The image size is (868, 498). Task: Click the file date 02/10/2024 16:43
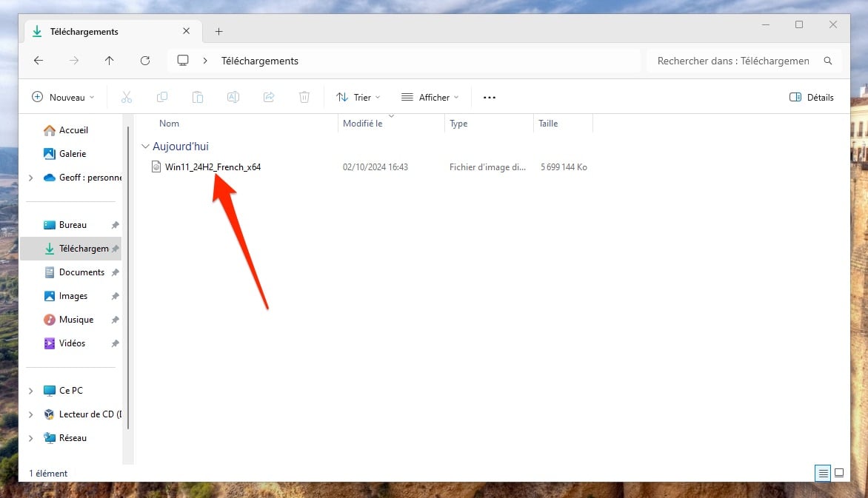tap(375, 167)
